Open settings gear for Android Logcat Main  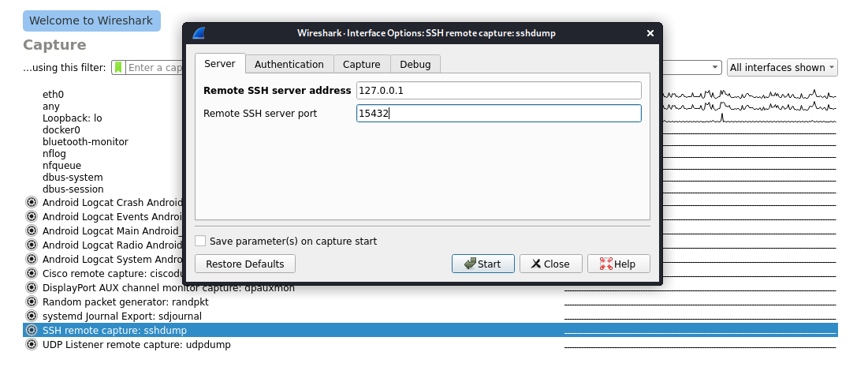click(31, 230)
